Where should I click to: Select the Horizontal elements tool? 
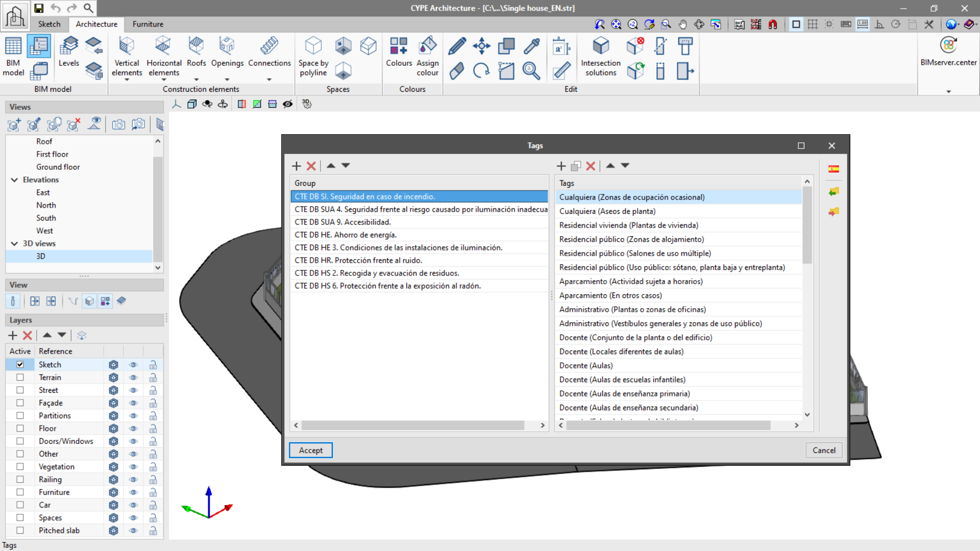tap(164, 57)
